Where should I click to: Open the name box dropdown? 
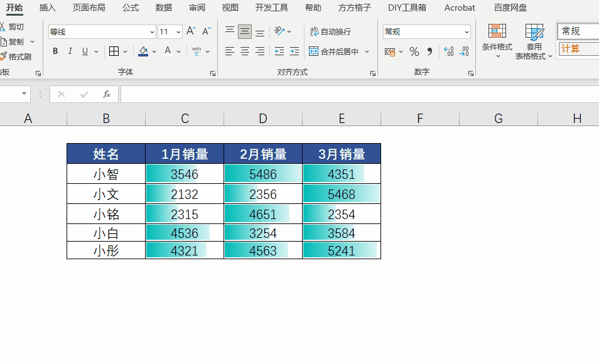(x=24, y=94)
